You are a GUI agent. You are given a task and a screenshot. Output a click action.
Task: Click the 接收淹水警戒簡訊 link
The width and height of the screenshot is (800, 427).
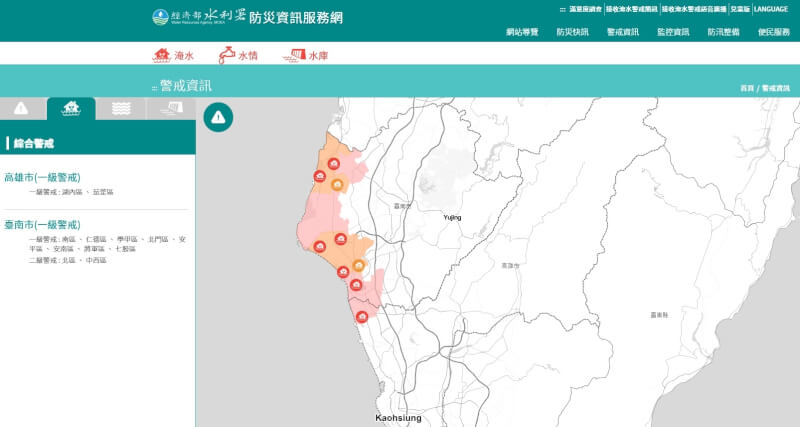(x=632, y=9)
